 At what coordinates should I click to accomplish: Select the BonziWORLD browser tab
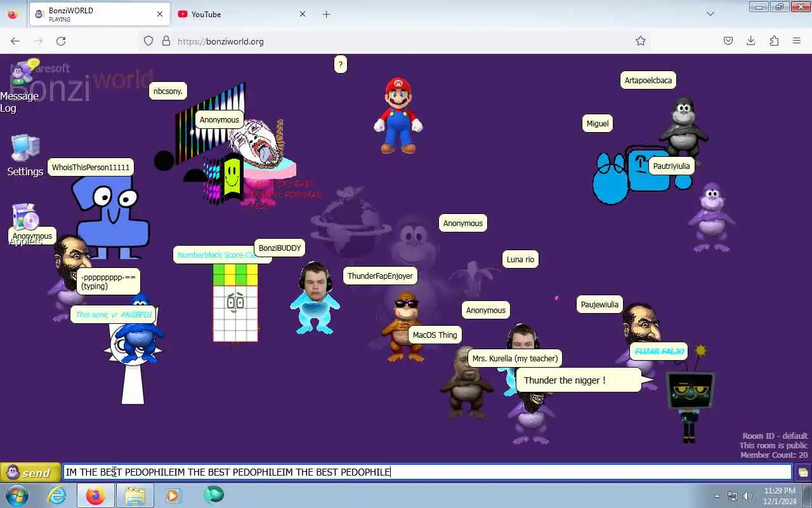(x=100, y=14)
